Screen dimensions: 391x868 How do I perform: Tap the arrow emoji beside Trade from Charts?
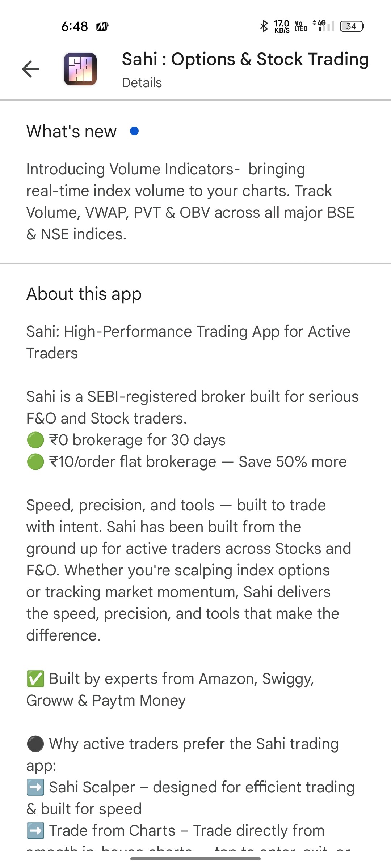tap(35, 831)
